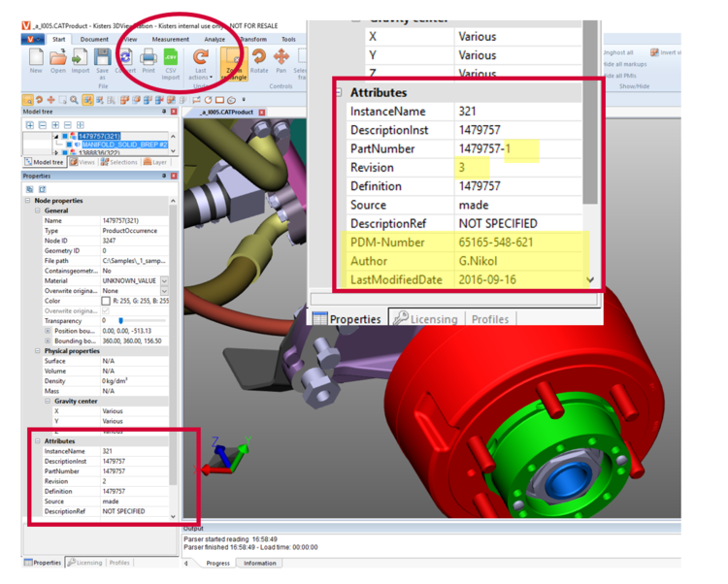Adjust the Transparency slider handle

pos(121,320)
